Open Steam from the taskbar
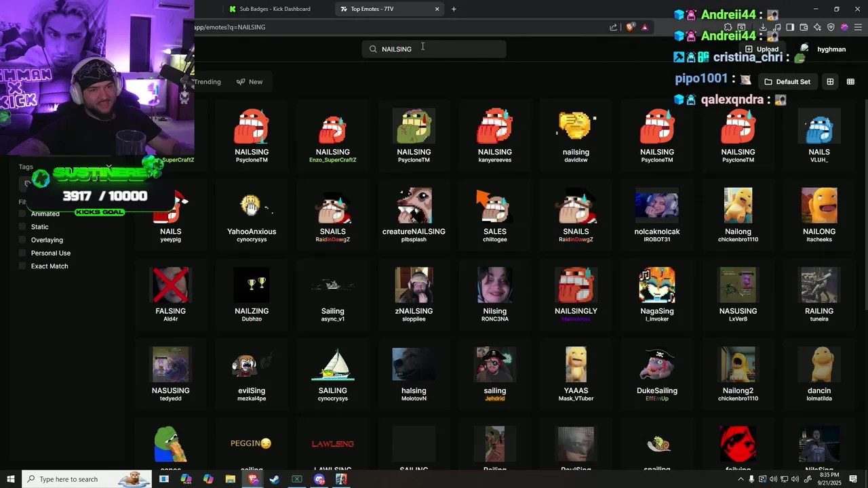 pyautogui.click(x=275, y=479)
